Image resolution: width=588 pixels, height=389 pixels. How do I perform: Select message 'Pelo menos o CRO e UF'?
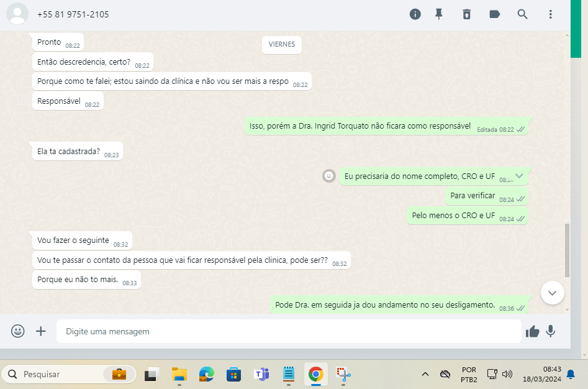point(468,216)
